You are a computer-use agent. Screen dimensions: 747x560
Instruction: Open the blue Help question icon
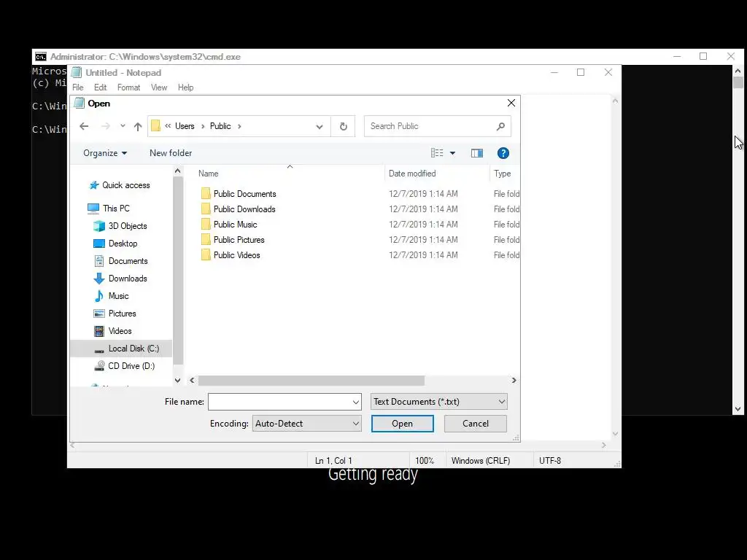(503, 153)
